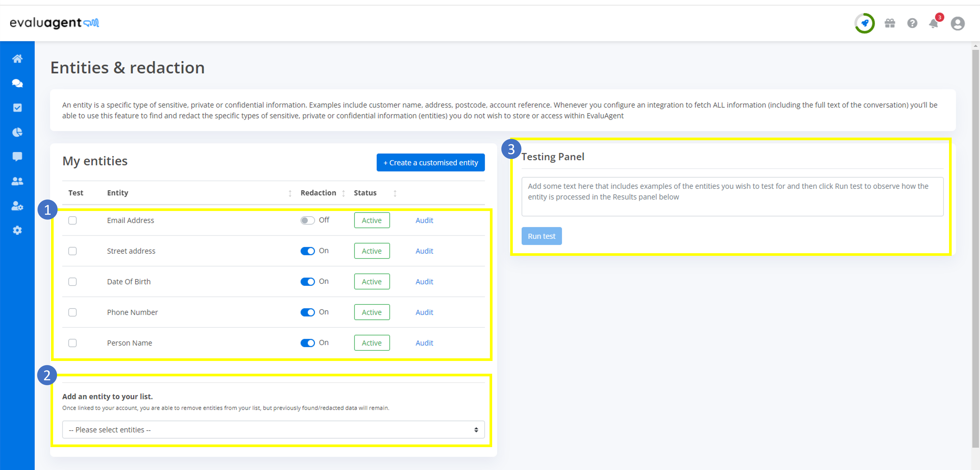Click into the Testing Panel text area
The image size is (980, 470).
point(732,197)
